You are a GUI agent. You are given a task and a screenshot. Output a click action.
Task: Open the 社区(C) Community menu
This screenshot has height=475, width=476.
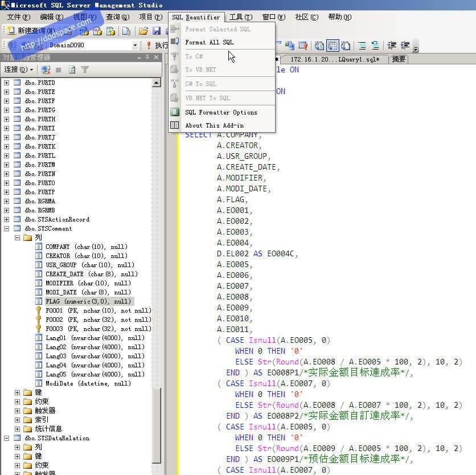[306, 17]
